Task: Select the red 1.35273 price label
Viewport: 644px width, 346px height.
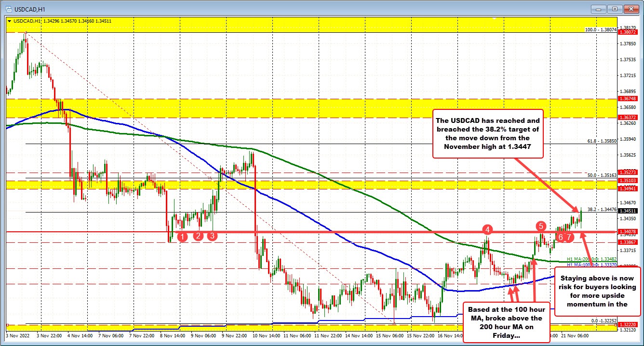Action: (x=628, y=172)
